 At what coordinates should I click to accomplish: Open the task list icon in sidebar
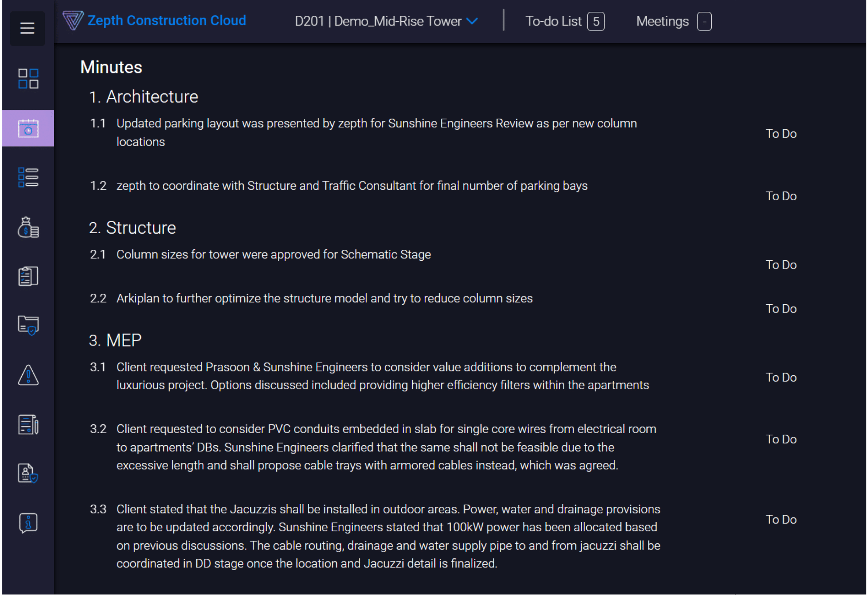[x=28, y=177]
